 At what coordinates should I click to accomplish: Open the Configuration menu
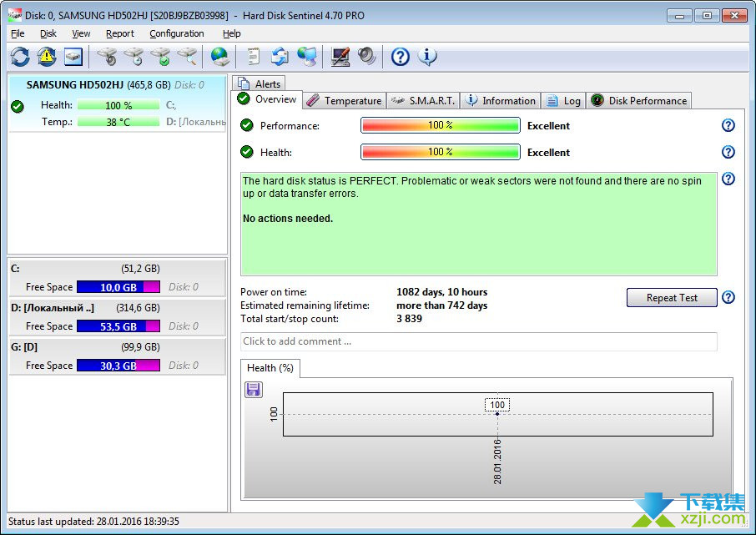pyautogui.click(x=176, y=33)
